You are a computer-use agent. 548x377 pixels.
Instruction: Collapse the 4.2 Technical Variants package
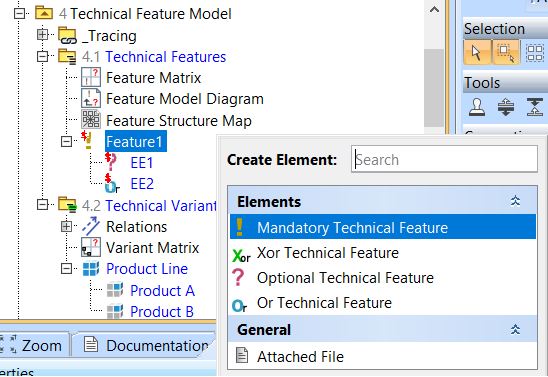point(42,205)
